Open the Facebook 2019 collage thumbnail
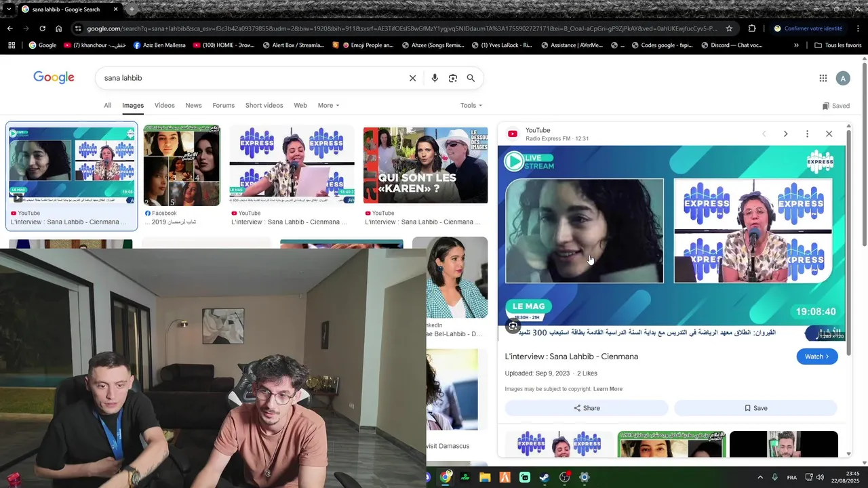 tap(182, 166)
